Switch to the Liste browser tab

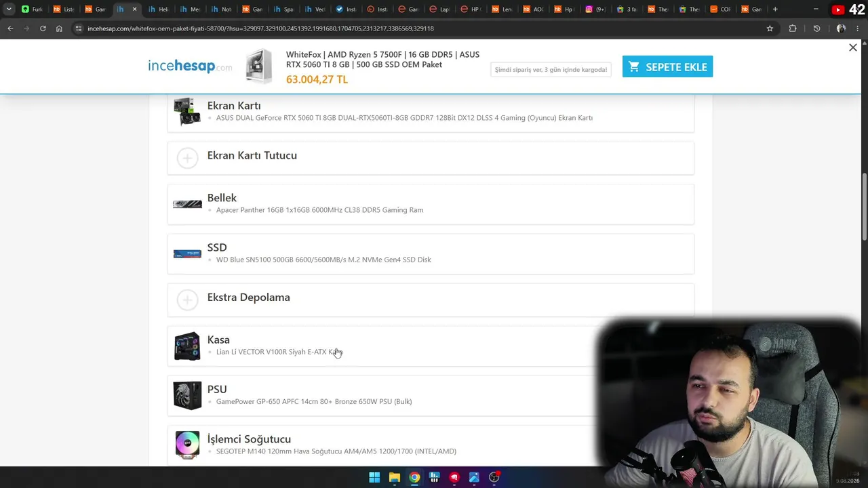point(63,9)
